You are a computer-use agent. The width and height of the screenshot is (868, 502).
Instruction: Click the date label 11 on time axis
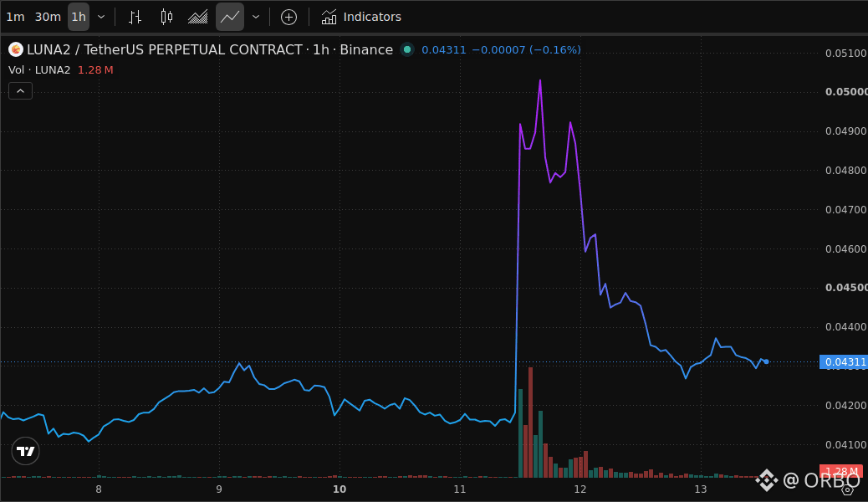459,489
